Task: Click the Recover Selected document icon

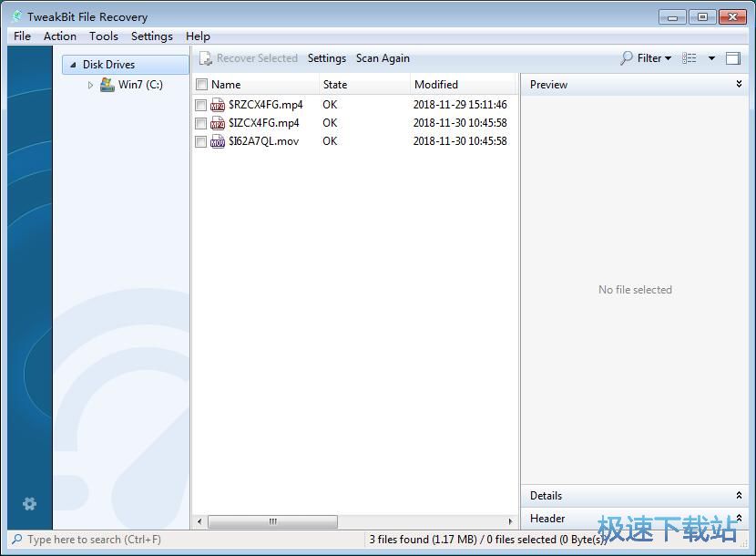Action: 206,58
